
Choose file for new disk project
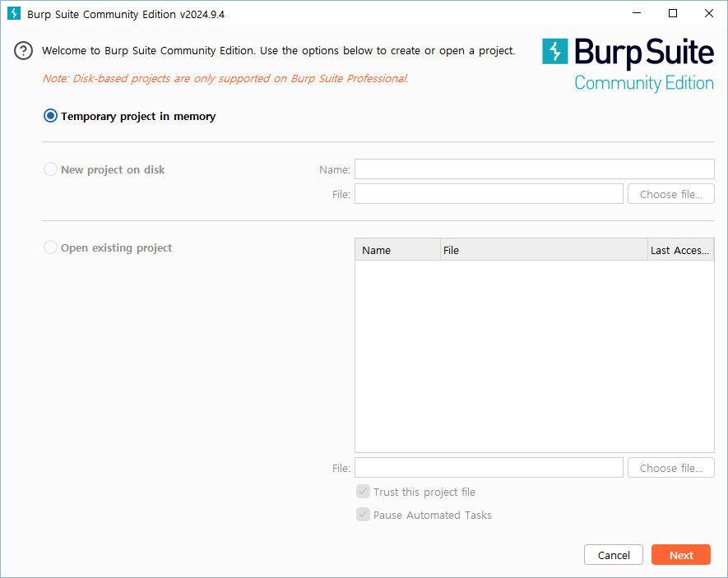671,194
